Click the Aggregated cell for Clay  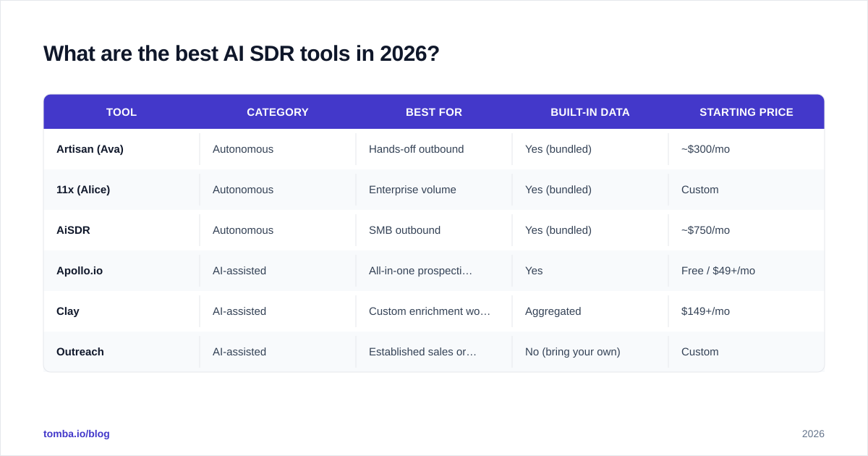pyautogui.click(x=553, y=311)
